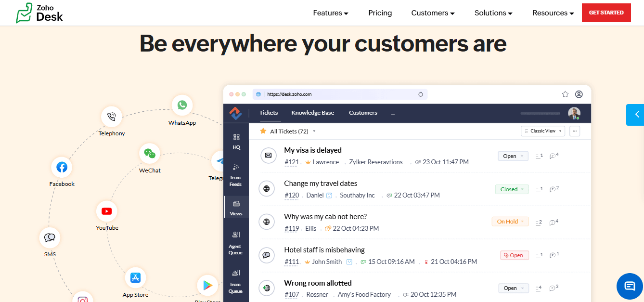
Task: Select the SMS channel icon
Action: click(x=50, y=237)
